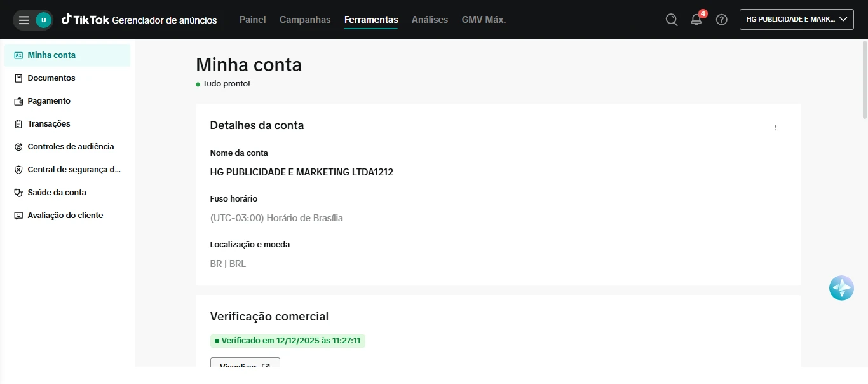Image resolution: width=868 pixels, height=384 pixels.
Task: Switch to the Painel tab
Action: point(252,20)
